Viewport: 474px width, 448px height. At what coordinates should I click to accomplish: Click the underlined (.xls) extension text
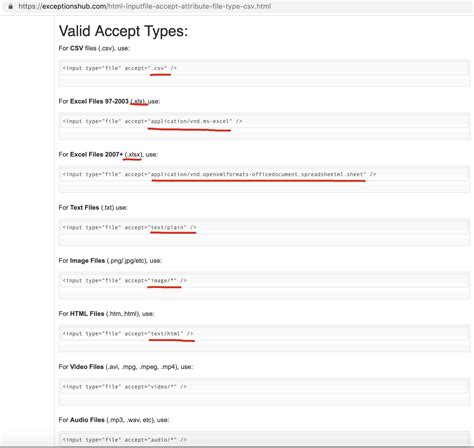138,101
